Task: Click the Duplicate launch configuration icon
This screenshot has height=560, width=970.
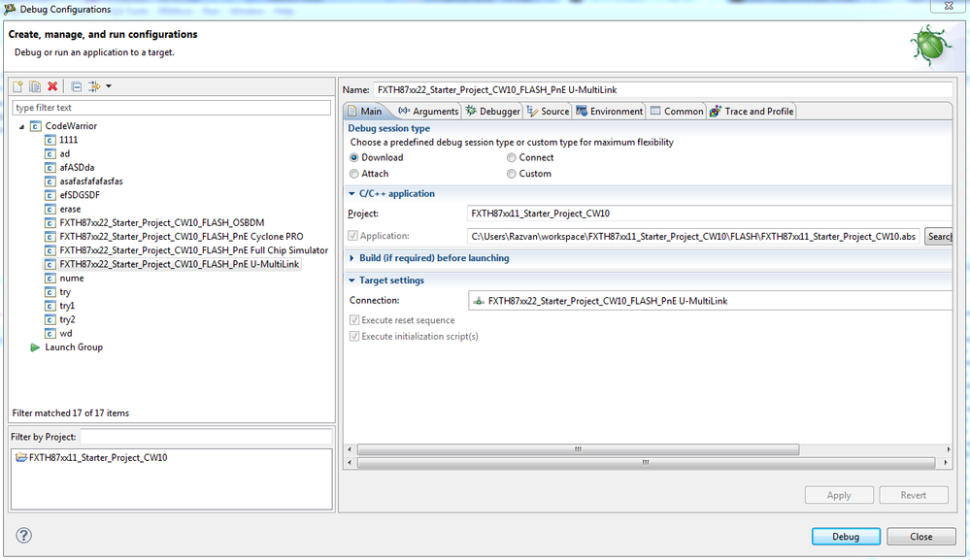Action: [35, 86]
